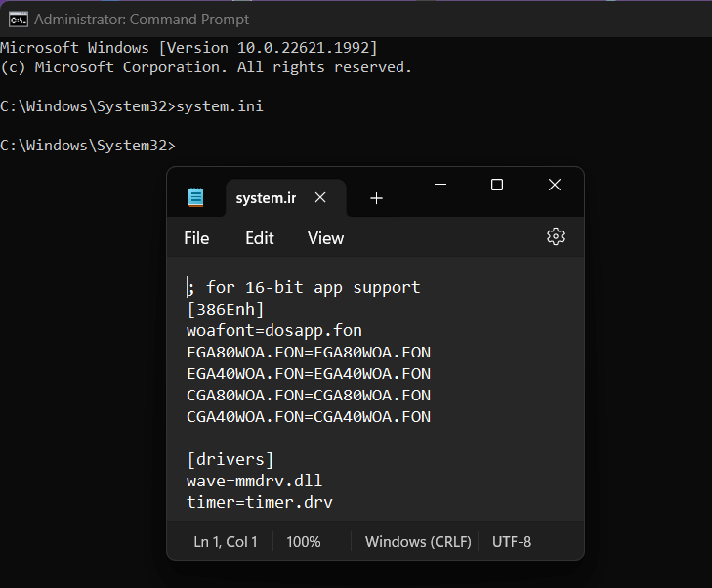
Task: Select the system.ini tab
Action: [266, 198]
